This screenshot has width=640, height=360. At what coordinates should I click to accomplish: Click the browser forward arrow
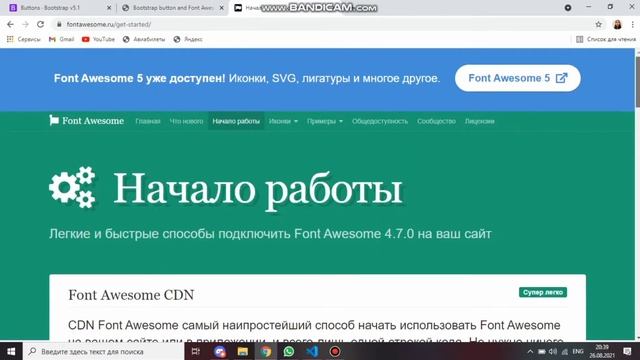[25, 24]
